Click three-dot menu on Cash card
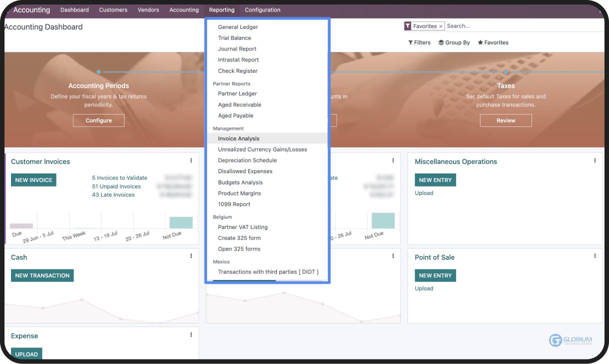The image size is (609, 364). pos(191,256)
